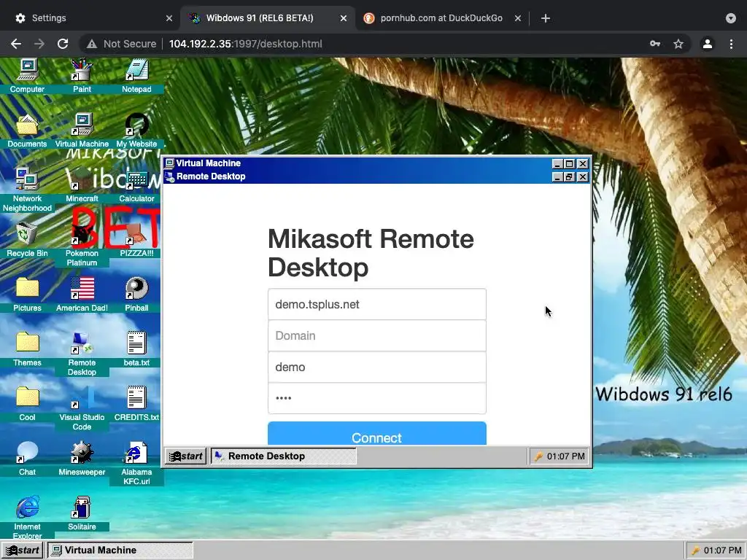Screen dimensions: 747x560
Task: Open the Notepad desktop icon
Action: [136, 75]
